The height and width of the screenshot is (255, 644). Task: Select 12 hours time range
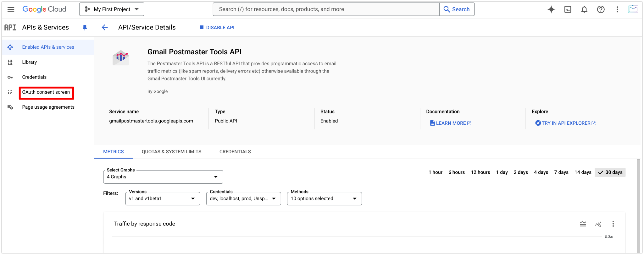click(x=480, y=172)
